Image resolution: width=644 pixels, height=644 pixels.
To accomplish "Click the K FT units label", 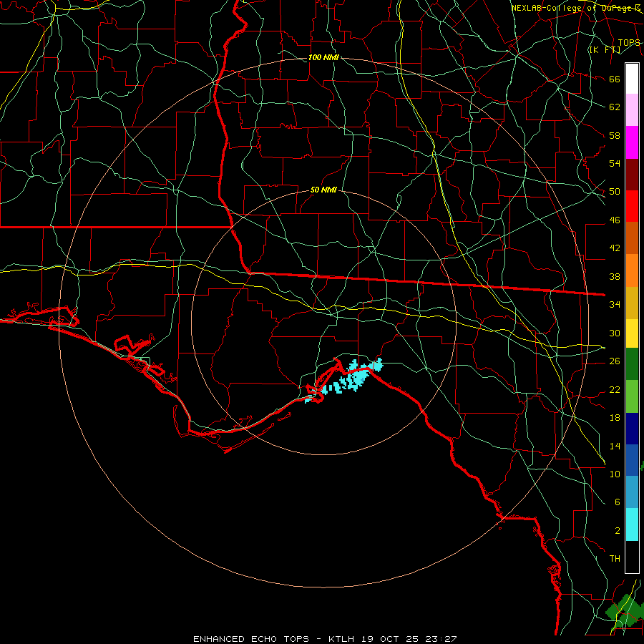I will coord(605,50).
